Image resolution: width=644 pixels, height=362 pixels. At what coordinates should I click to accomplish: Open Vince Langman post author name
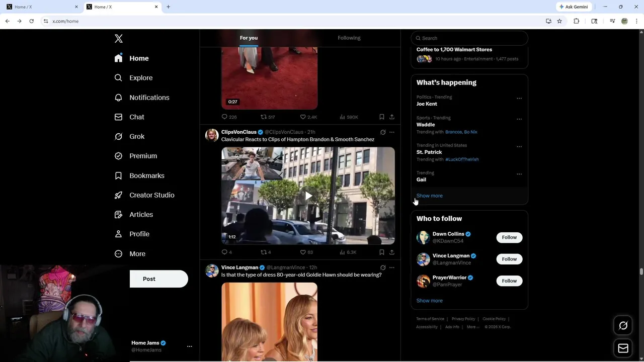point(239,267)
